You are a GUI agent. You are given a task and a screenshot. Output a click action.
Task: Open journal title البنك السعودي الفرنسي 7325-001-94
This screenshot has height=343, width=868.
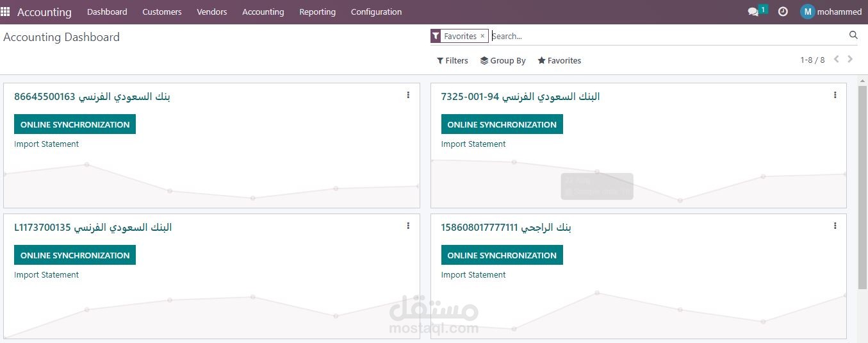click(x=521, y=97)
